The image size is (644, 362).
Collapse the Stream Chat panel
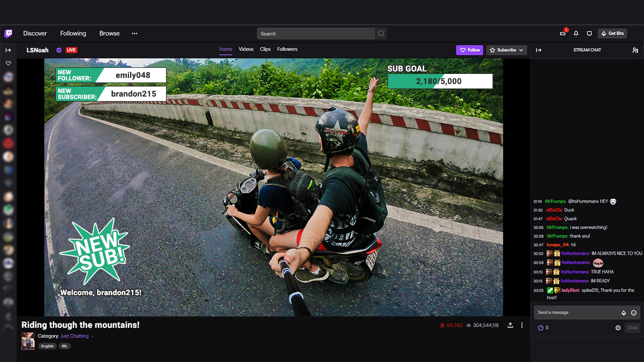(x=538, y=50)
